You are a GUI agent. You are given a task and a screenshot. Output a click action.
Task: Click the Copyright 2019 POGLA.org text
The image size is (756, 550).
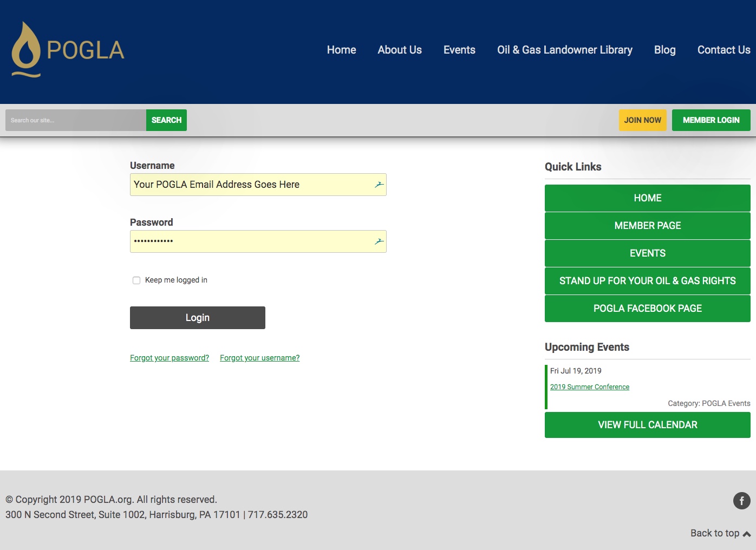tap(111, 500)
